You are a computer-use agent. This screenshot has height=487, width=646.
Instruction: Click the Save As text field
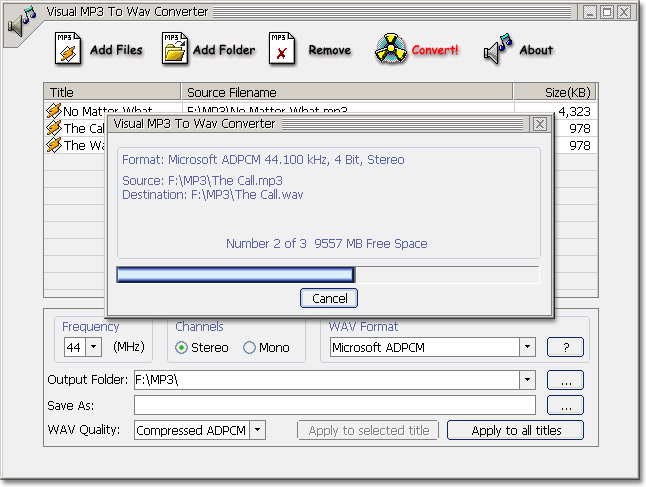pyautogui.click(x=335, y=405)
